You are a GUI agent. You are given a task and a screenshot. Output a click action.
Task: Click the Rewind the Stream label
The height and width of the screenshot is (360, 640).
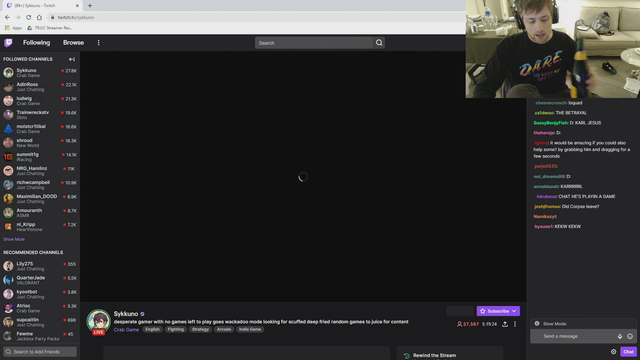[x=434, y=356]
